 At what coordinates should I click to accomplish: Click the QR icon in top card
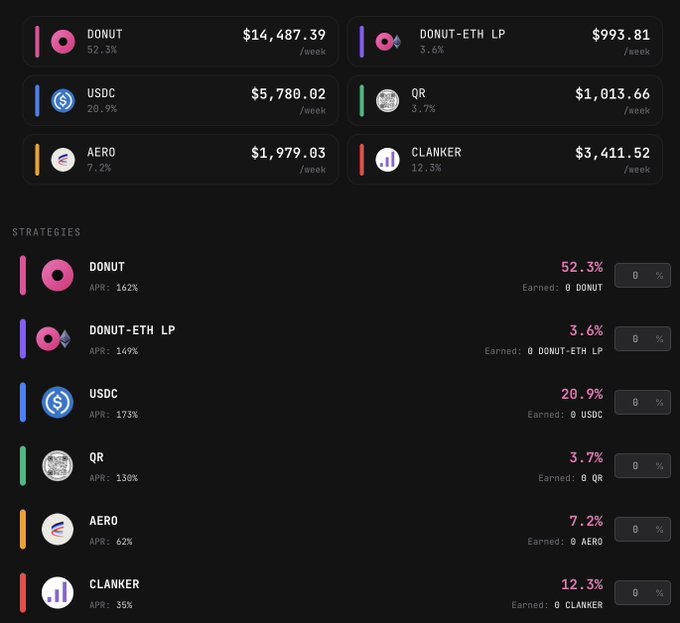pos(387,100)
